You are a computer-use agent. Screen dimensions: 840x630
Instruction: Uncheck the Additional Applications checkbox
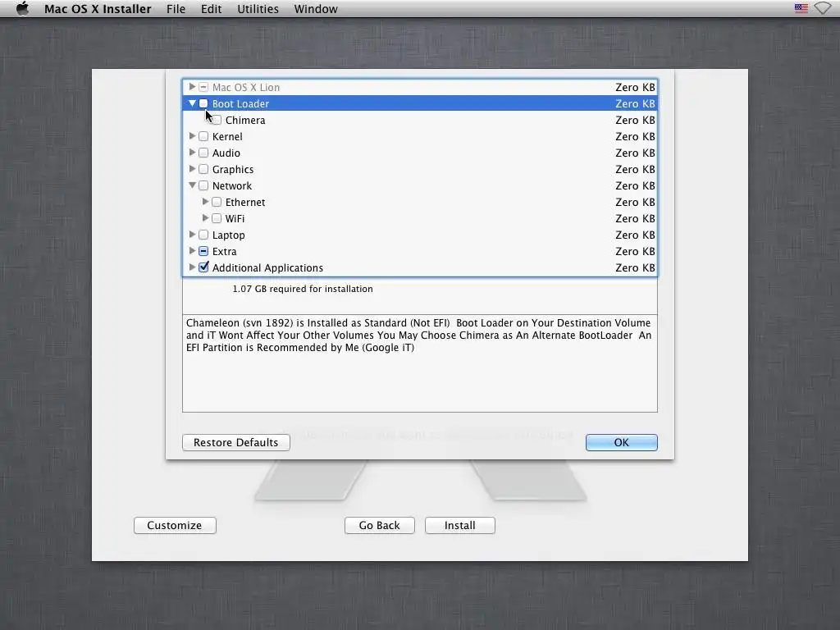(203, 267)
